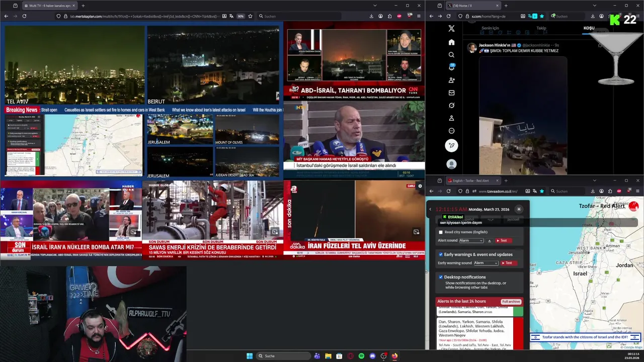Image resolution: width=644 pixels, height=362 pixels.
Task: Open X search (magnifier) in sidebar
Action: pos(451,55)
